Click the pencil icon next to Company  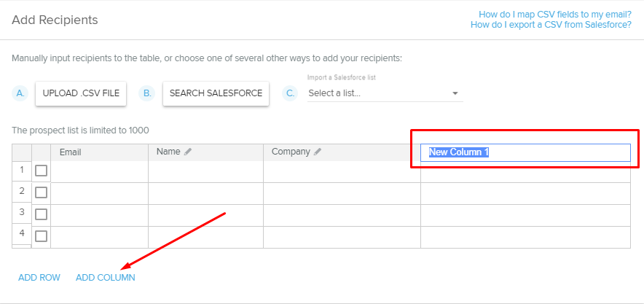[318, 152]
